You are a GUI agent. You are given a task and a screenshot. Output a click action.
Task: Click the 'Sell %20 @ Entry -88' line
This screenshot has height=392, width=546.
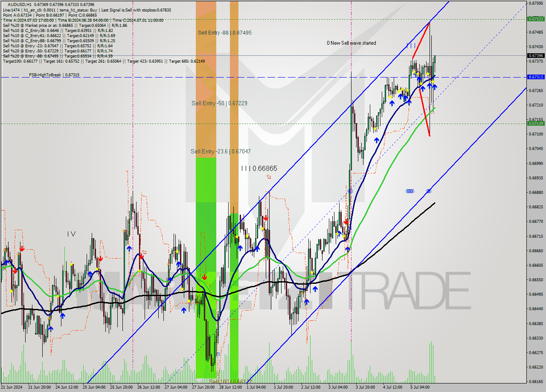pyautogui.click(x=58, y=56)
